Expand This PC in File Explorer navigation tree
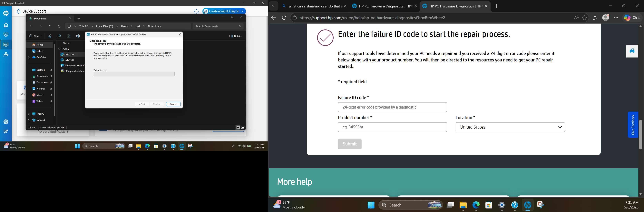The width and height of the screenshot is (644, 212). click(29, 114)
